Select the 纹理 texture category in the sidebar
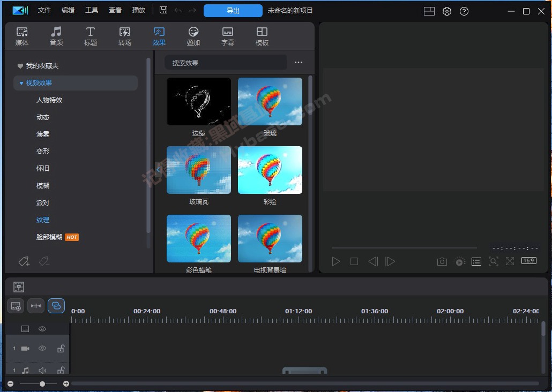The width and height of the screenshot is (552, 392). tap(42, 220)
